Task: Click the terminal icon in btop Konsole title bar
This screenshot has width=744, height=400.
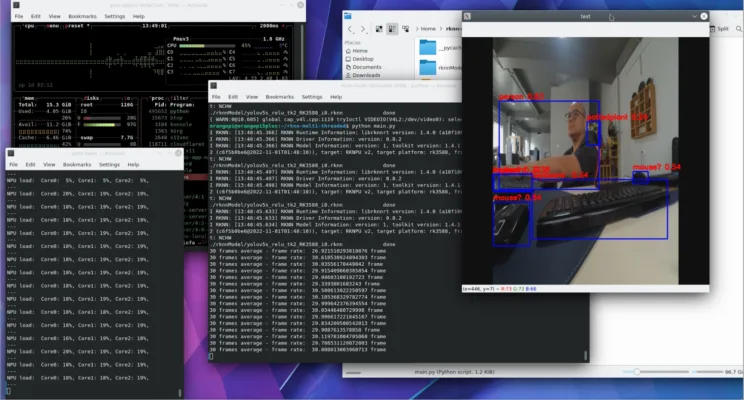Action: (x=16, y=5)
